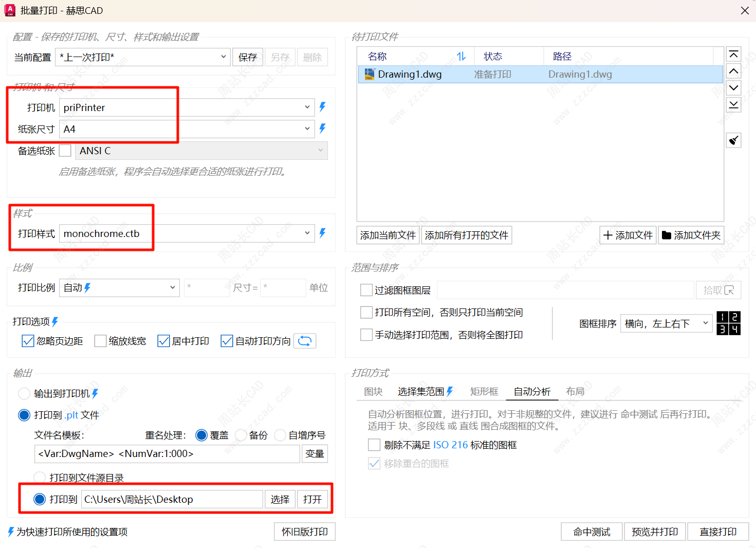Switch to the 布局 tab

(x=575, y=392)
